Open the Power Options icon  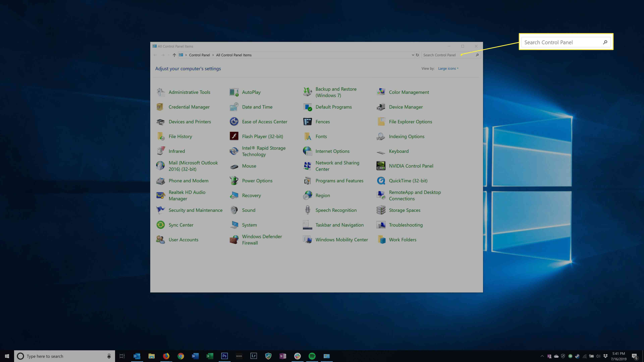pos(234,181)
